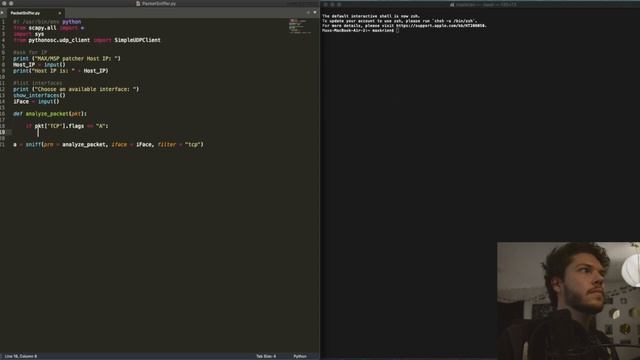Click the '#ask for IP' comment
Viewport: 640px width, 360px height.
(30, 52)
